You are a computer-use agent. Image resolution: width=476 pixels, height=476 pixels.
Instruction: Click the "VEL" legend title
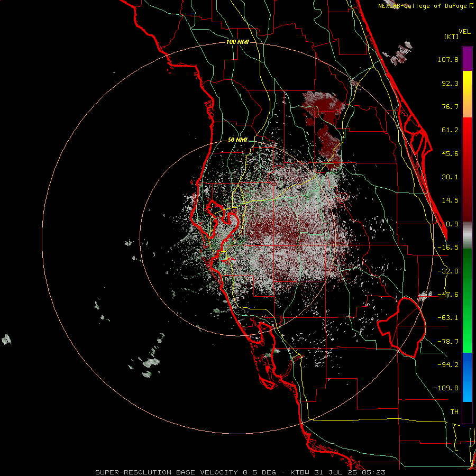[x=465, y=31]
